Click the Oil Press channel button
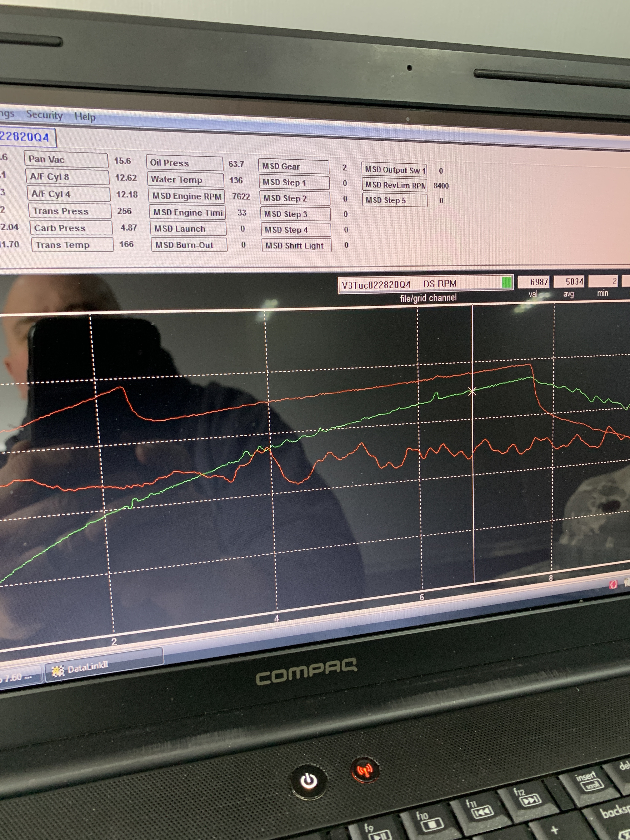630x840 pixels. (x=184, y=163)
